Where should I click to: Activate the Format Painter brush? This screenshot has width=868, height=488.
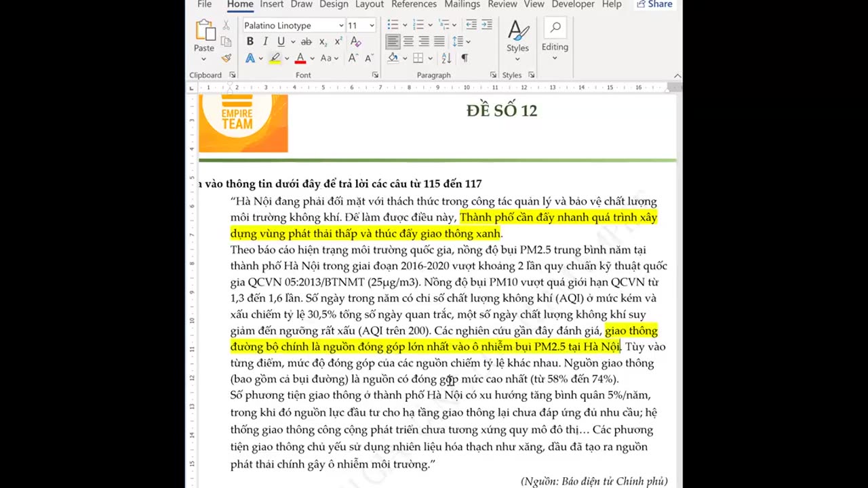(x=226, y=58)
